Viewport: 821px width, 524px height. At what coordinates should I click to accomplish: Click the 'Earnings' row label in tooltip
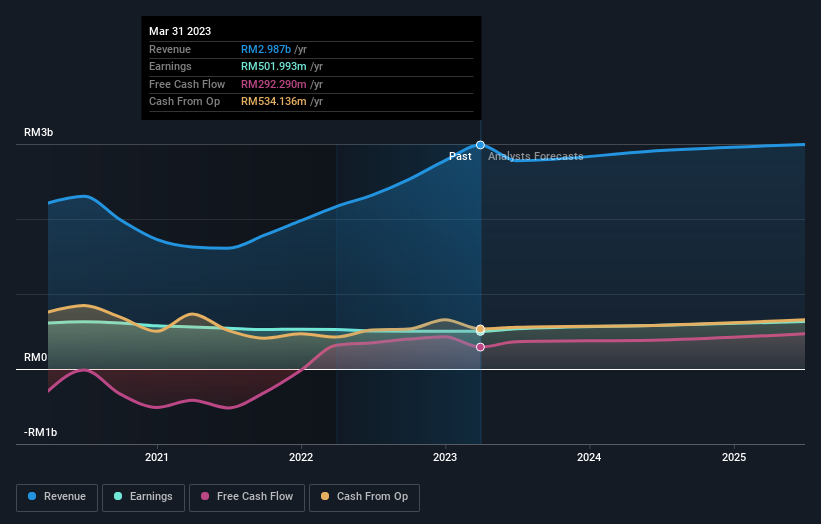(x=170, y=66)
